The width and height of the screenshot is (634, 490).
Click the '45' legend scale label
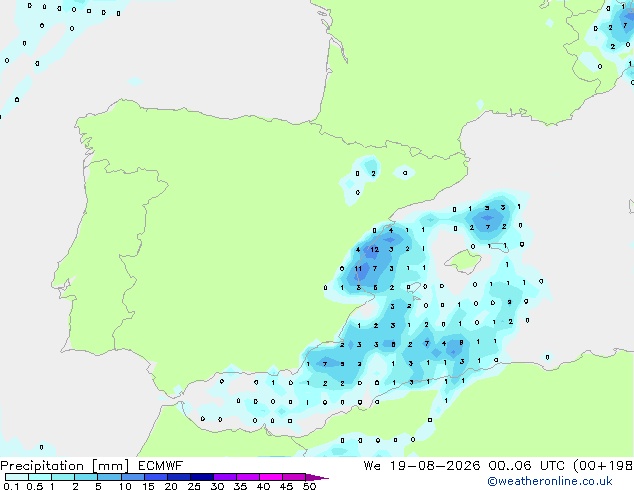[286, 486]
